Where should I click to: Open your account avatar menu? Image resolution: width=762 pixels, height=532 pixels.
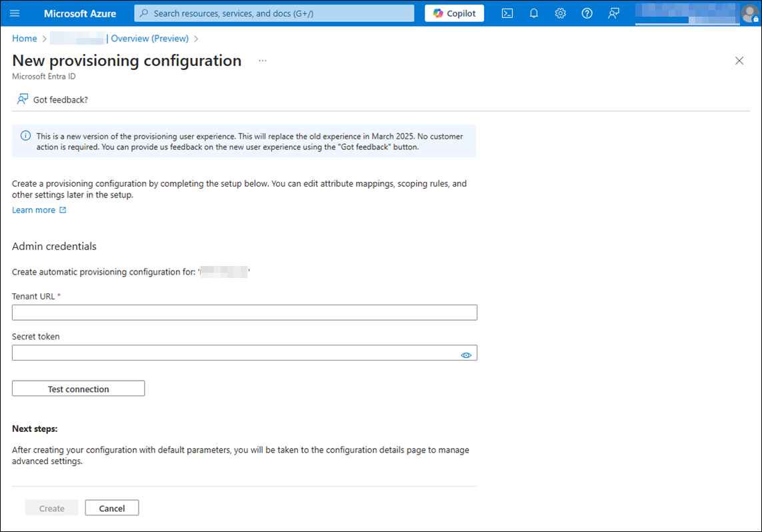pos(751,13)
